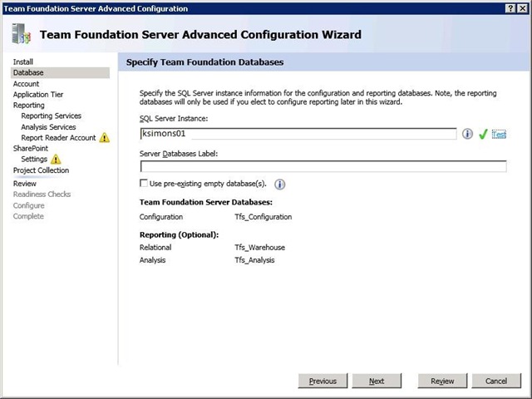The height and width of the screenshot is (399, 532).
Task: Select the SharePoint step
Action: tap(31, 148)
